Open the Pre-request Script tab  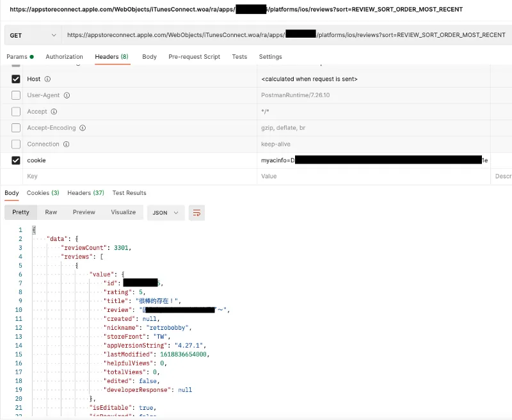click(x=194, y=57)
